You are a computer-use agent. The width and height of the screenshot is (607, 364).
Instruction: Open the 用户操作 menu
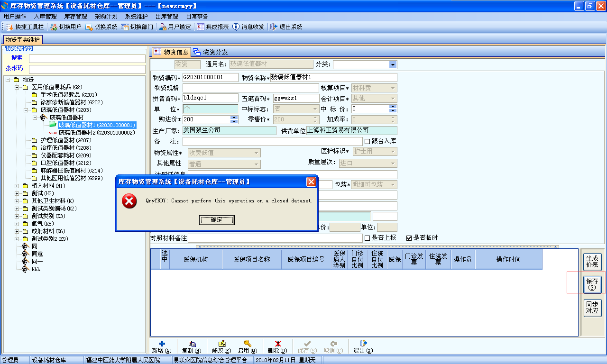pyautogui.click(x=15, y=17)
